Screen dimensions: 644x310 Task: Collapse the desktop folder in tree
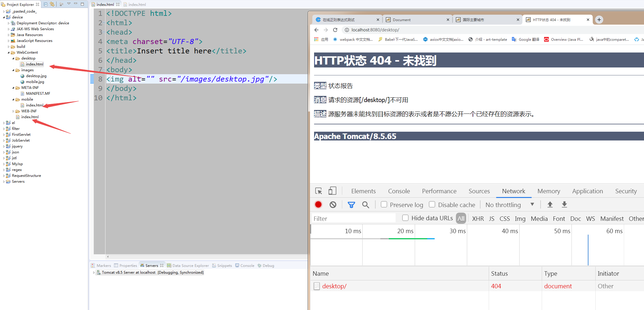pyautogui.click(x=13, y=58)
